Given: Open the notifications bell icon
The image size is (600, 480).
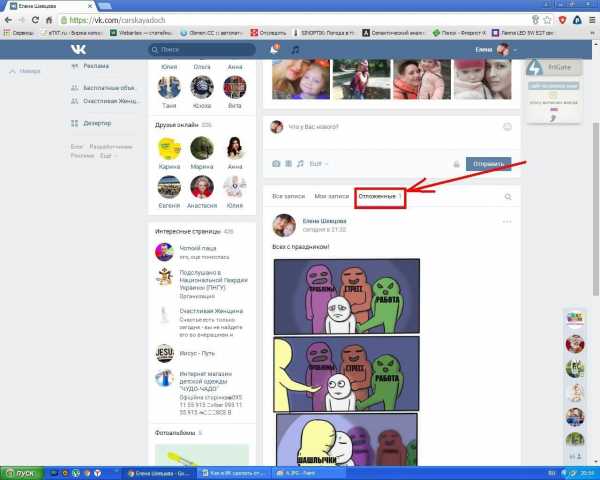Looking at the screenshot, I should coord(274,49).
